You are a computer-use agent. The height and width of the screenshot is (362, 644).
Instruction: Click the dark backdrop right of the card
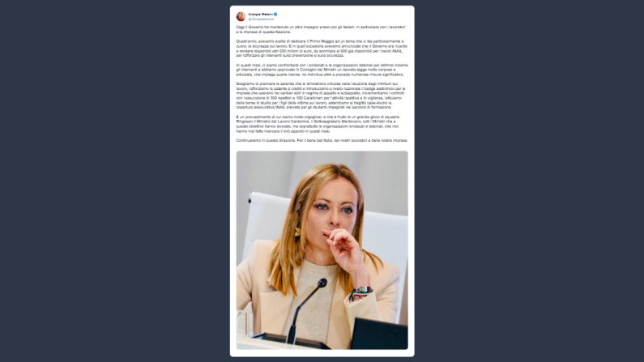pyautogui.click(x=529, y=181)
